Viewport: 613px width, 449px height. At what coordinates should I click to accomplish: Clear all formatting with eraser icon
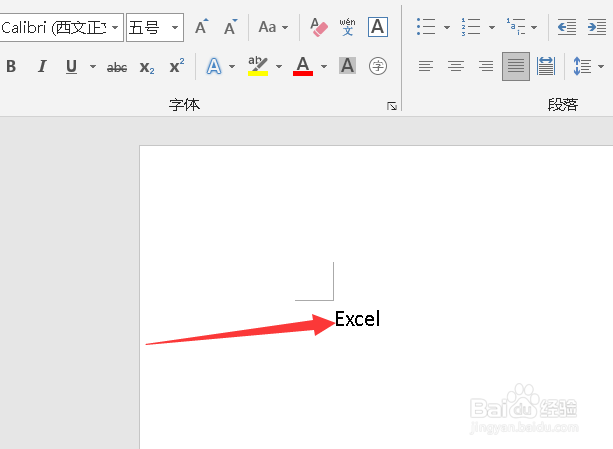click(319, 27)
